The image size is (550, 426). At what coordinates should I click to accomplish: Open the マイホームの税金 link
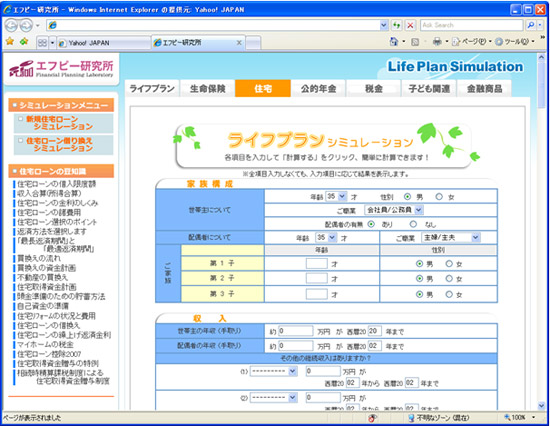coord(46,345)
